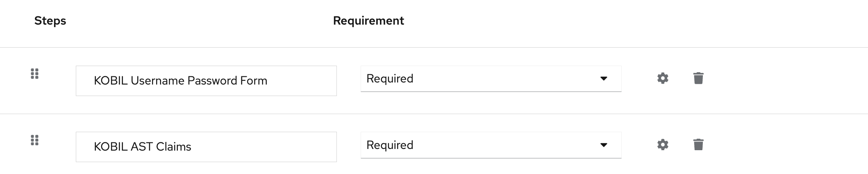Open requirement select for KOBIL AST Claims
This screenshot has width=868, height=174.
(x=491, y=145)
